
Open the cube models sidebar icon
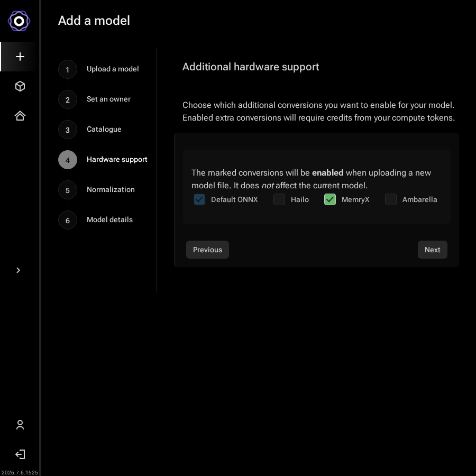(20, 86)
